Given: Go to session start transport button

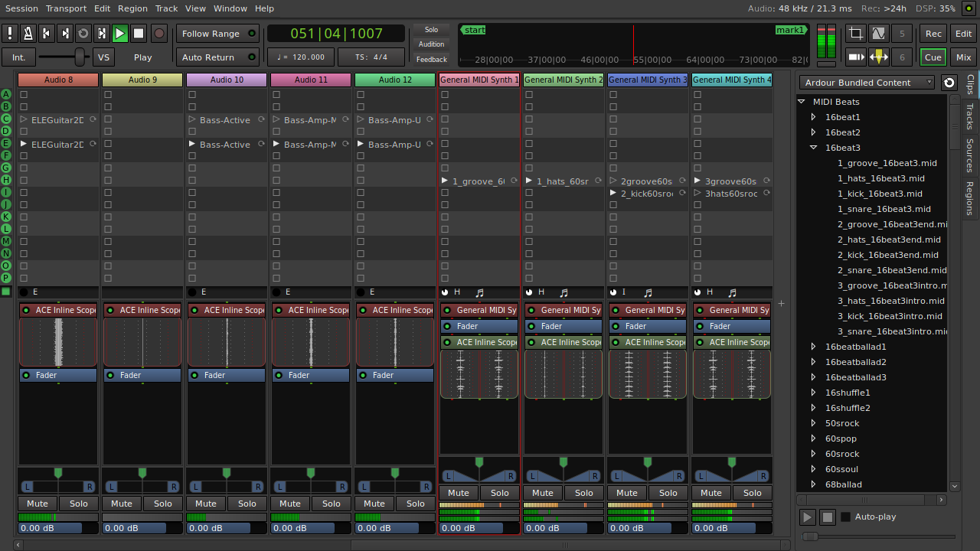Looking at the screenshot, I should [47, 34].
